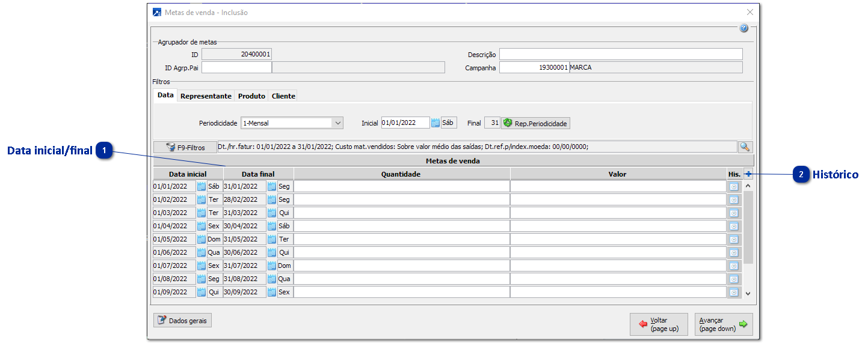Open history icon in the 01/03/2022 row
The image size is (868, 349).
[734, 213]
